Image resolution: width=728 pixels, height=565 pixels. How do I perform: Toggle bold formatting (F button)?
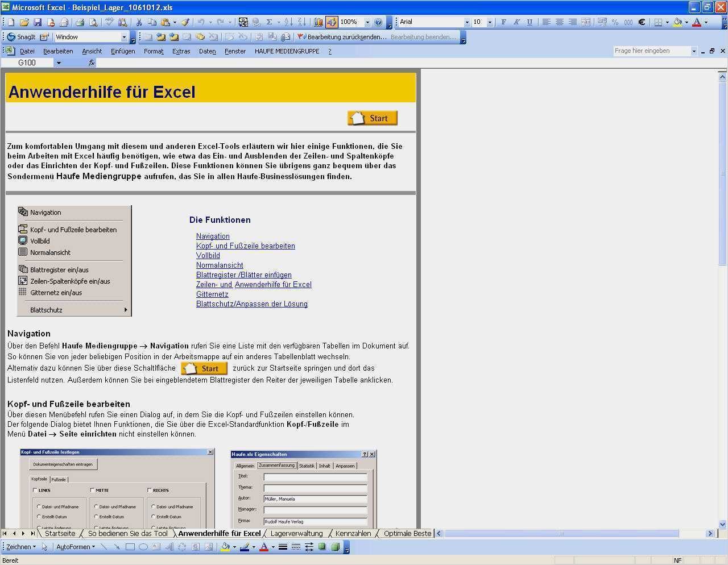[x=503, y=22]
